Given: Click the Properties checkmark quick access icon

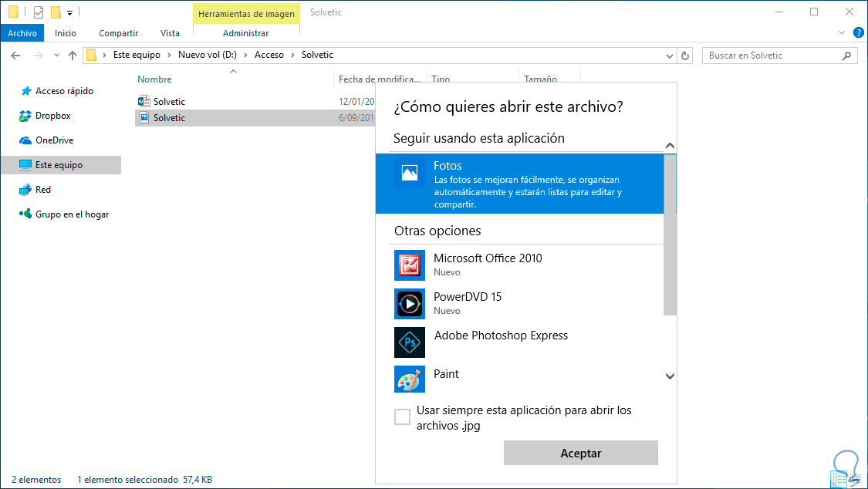Looking at the screenshot, I should (39, 12).
